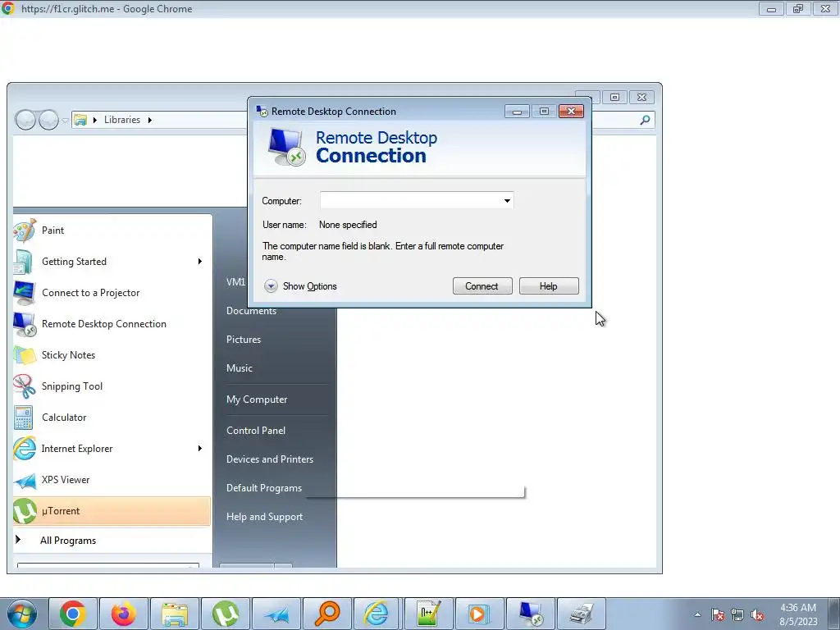840x630 pixels.
Task: Open My Computer from Start menu
Action: (257, 399)
